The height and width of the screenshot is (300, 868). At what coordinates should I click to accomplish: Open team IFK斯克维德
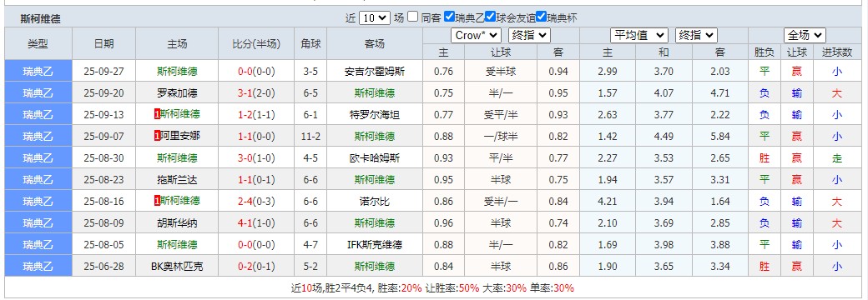(x=375, y=244)
